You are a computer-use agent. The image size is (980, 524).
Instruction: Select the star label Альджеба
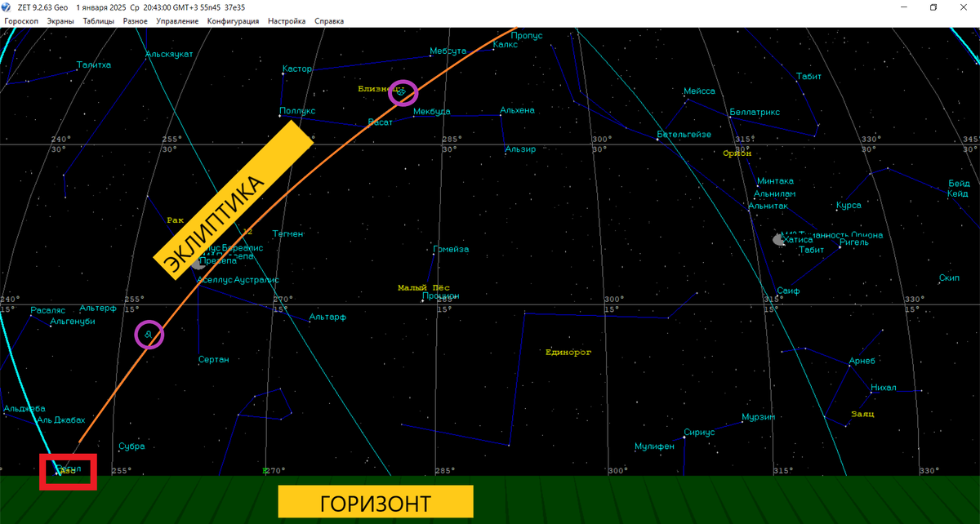pos(24,409)
